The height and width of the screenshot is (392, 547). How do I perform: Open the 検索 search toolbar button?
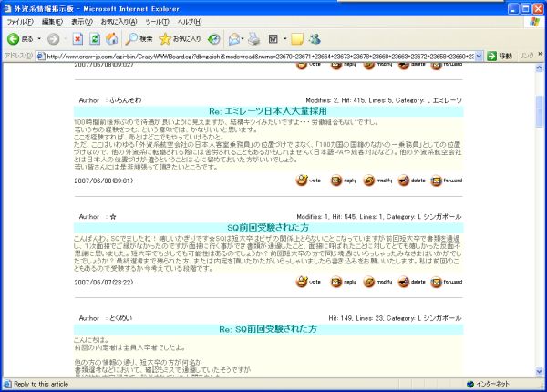(x=139, y=39)
